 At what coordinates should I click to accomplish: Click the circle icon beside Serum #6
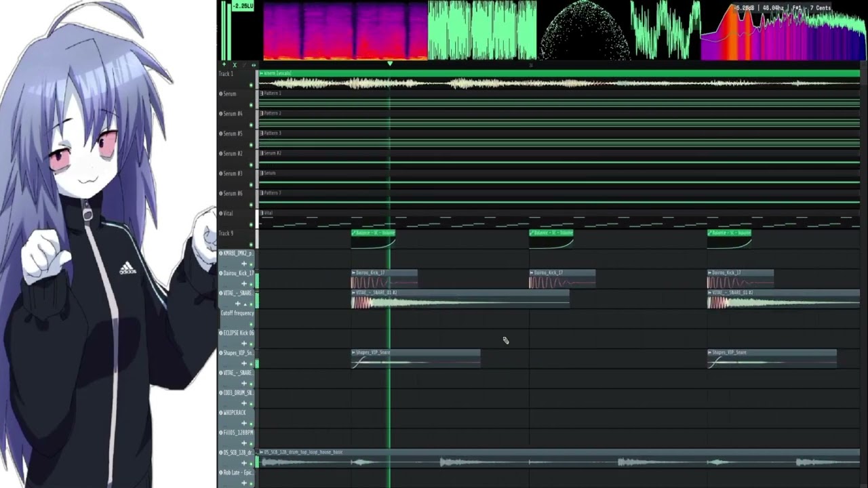tap(221, 193)
